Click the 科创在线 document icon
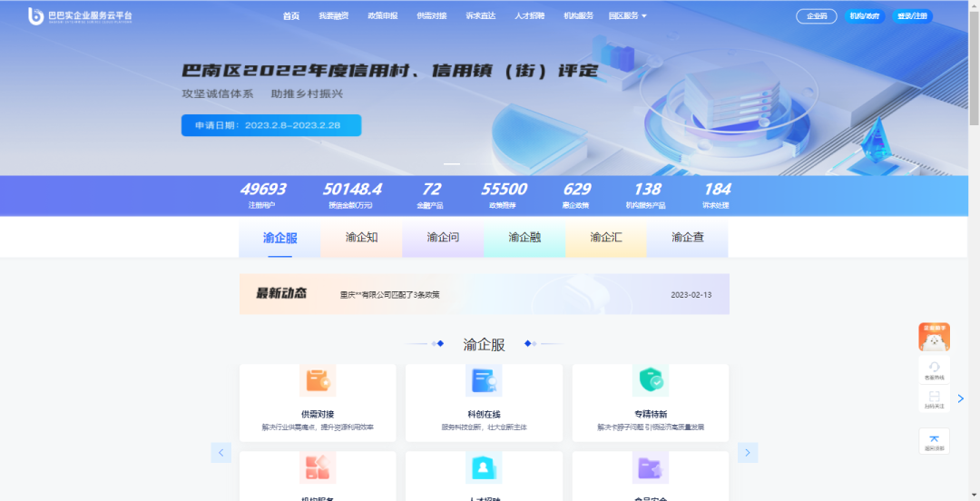 point(483,380)
